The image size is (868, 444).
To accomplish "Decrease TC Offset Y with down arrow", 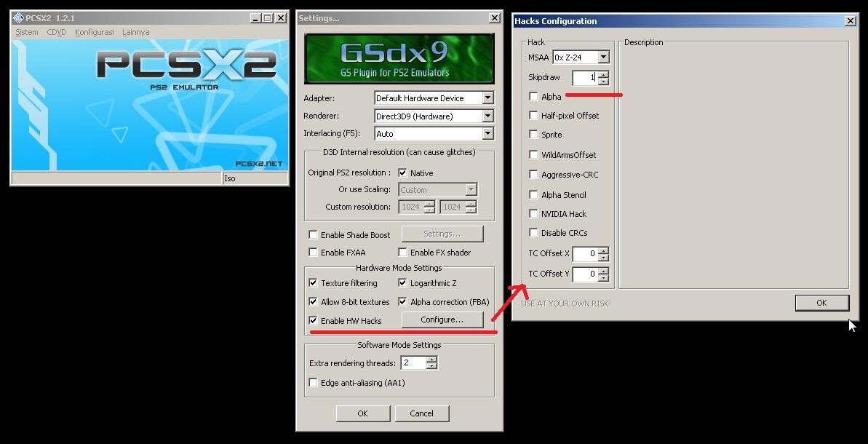I will click(x=603, y=277).
